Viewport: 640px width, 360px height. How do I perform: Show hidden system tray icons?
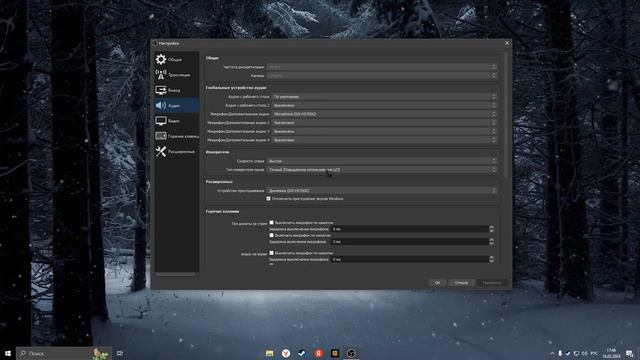coord(552,353)
